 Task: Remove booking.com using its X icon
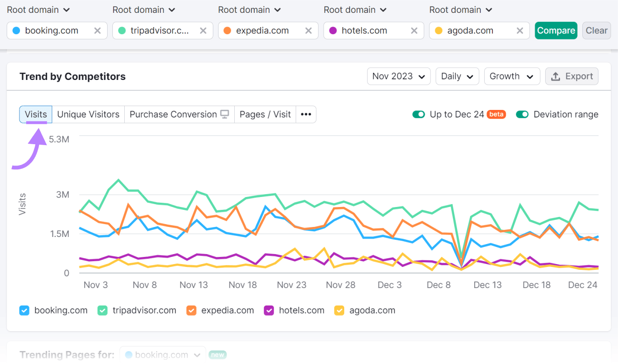point(98,30)
